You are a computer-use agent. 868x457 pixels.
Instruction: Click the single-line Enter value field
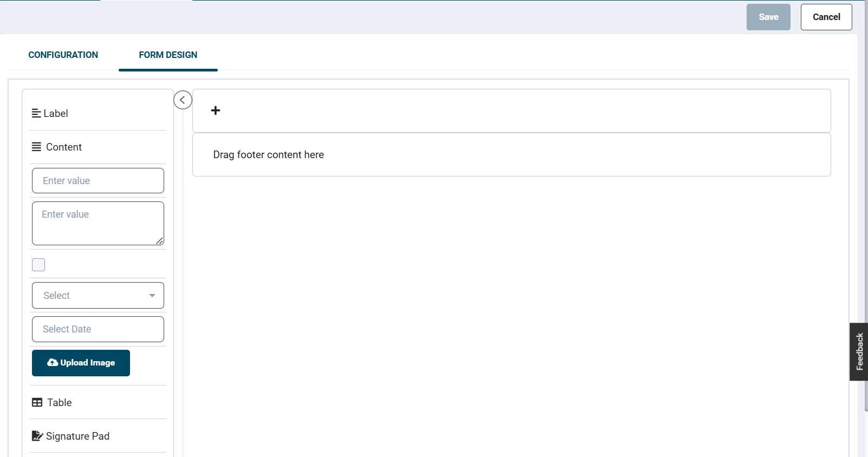98,181
